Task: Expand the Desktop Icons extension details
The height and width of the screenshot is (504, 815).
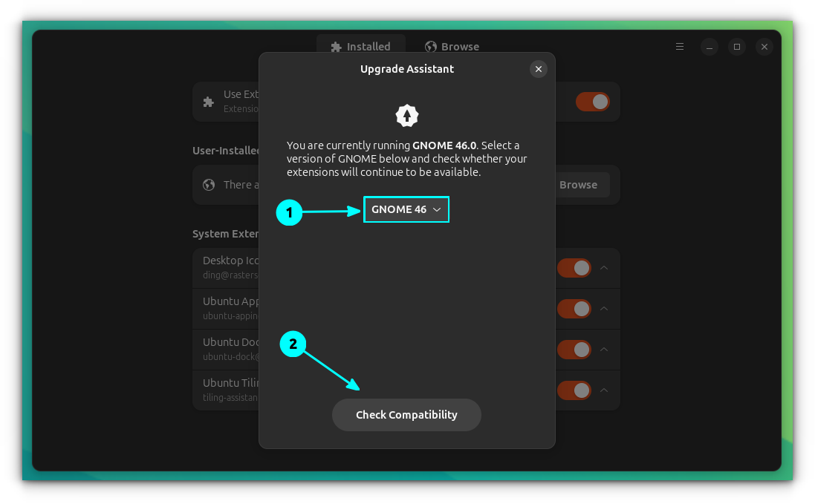Action: pos(604,268)
